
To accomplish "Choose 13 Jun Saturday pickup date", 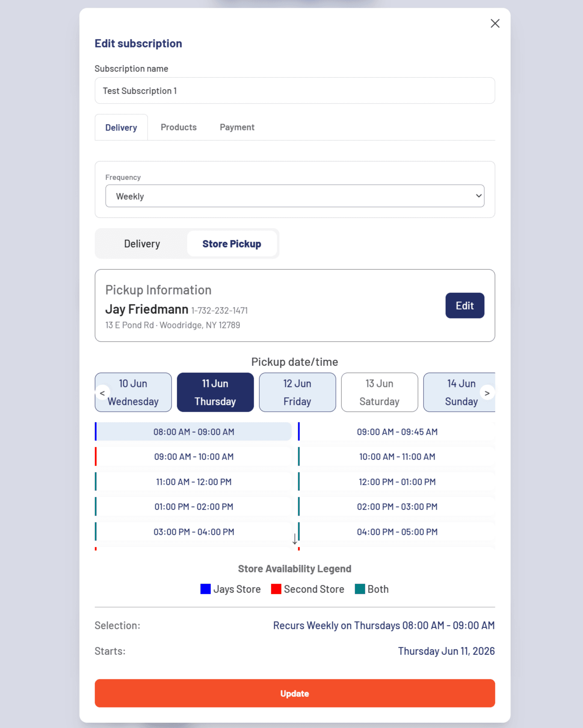I will tap(379, 392).
